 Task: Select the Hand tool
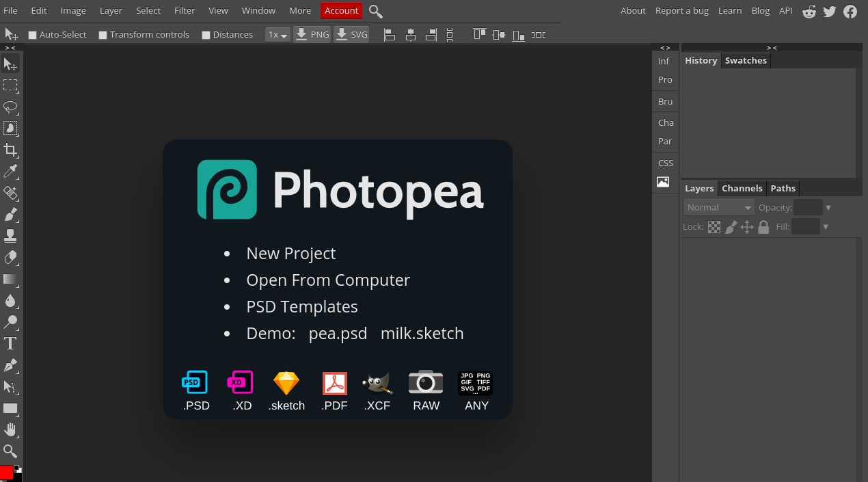tap(10, 430)
